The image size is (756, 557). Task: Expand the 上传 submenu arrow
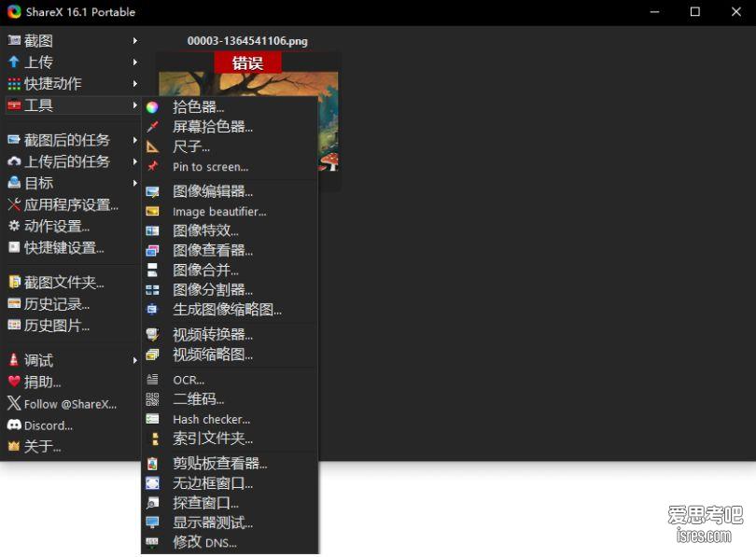pyautogui.click(x=135, y=63)
